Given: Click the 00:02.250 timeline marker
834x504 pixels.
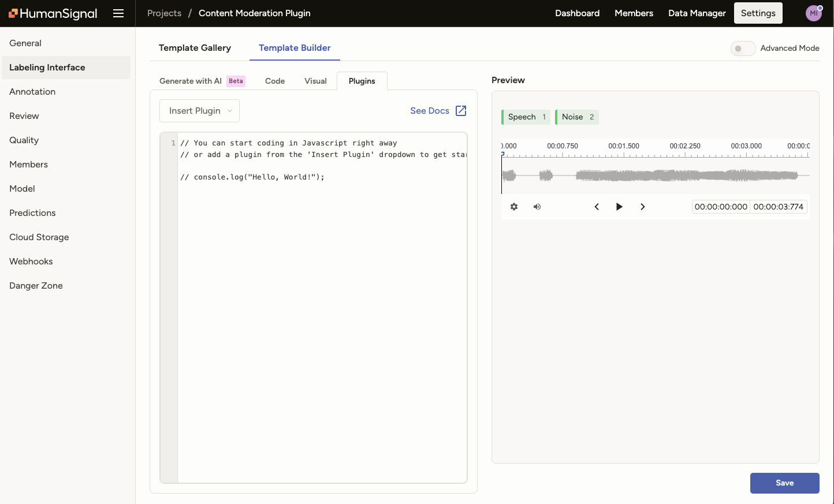Looking at the screenshot, I should 685,146.
